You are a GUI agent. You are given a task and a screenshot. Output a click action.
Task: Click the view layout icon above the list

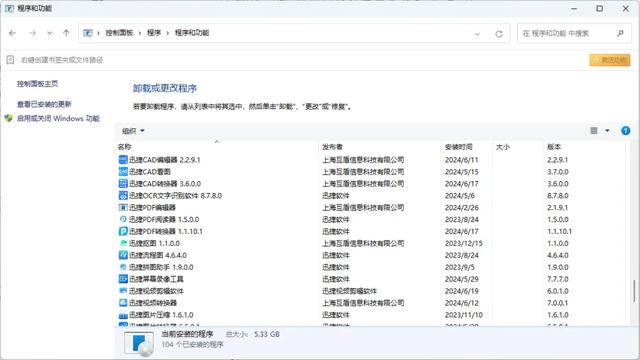(594, 131)
